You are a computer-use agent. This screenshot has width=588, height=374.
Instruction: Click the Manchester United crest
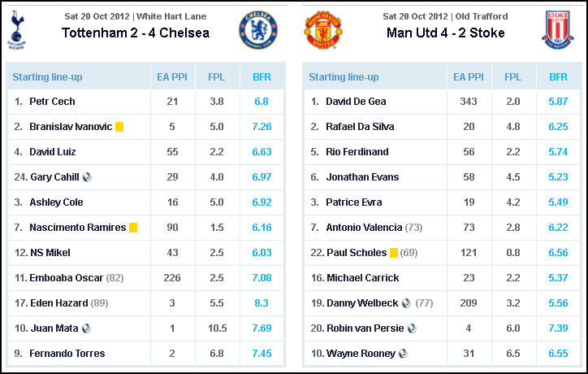[x=323, y=30]
